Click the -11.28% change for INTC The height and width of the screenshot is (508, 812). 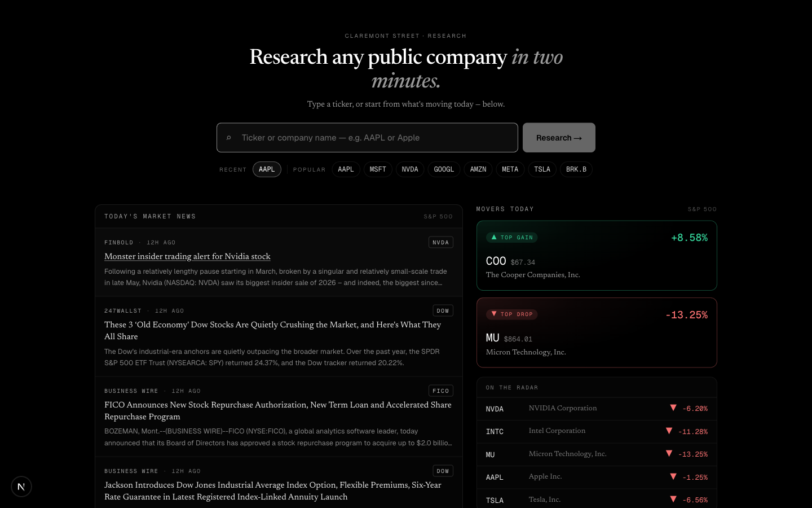tap(692, 432)
